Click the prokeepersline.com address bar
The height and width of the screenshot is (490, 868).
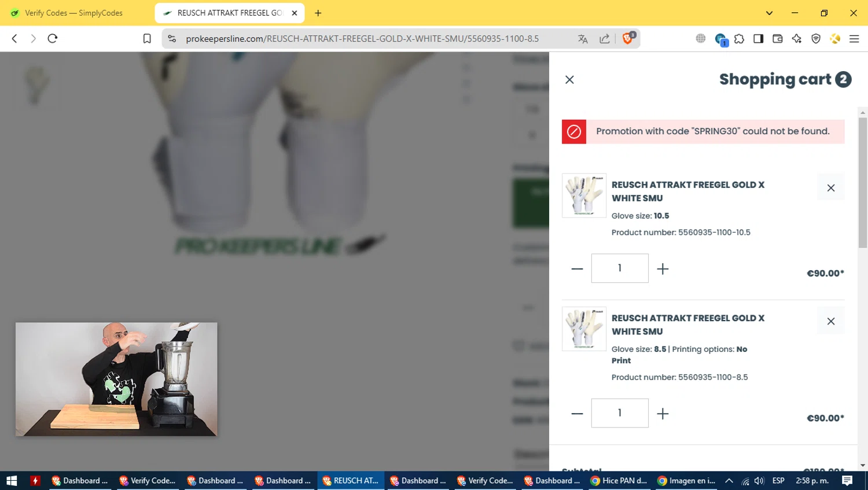click(x=362, y=39)
